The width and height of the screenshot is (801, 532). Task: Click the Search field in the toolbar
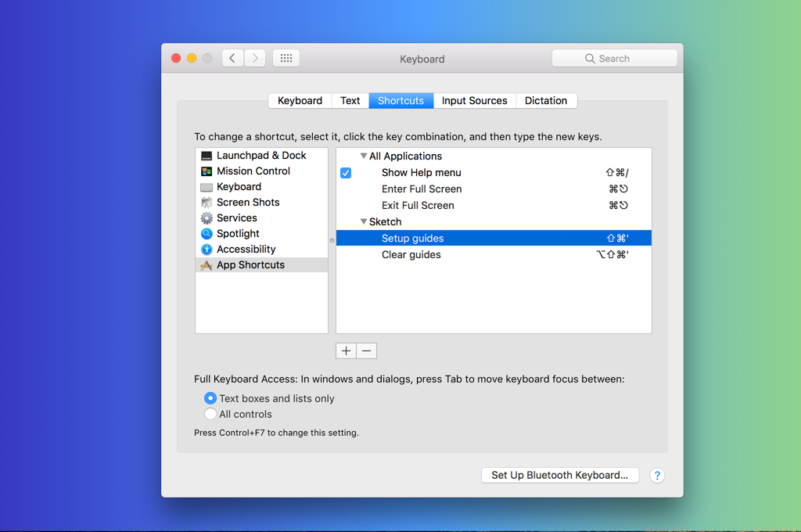615,58
